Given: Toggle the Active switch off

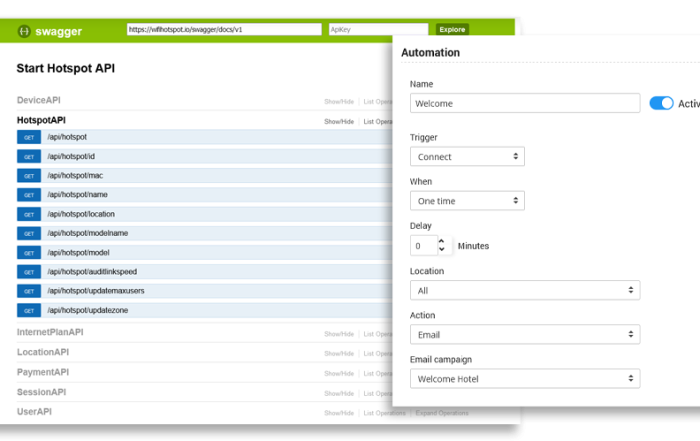Looking at the screenshot, I should (661, 103).
